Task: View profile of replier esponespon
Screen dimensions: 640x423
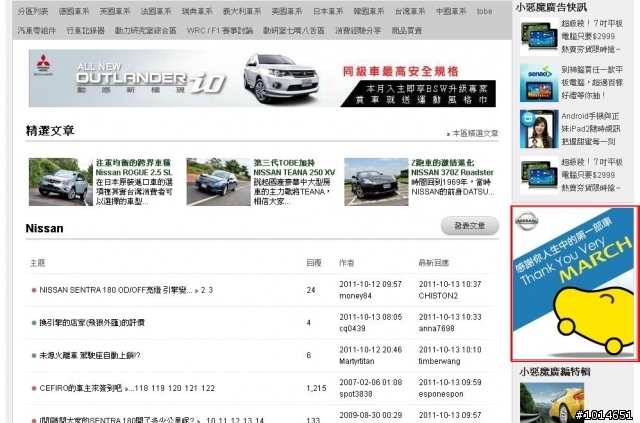Action: tap(441, 394)
